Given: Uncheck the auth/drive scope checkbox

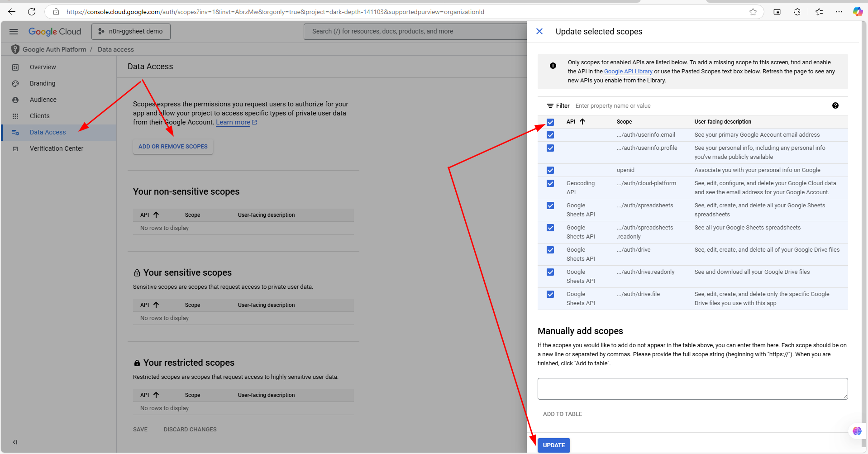Looking at the screenshot, I should pos(550,250).
